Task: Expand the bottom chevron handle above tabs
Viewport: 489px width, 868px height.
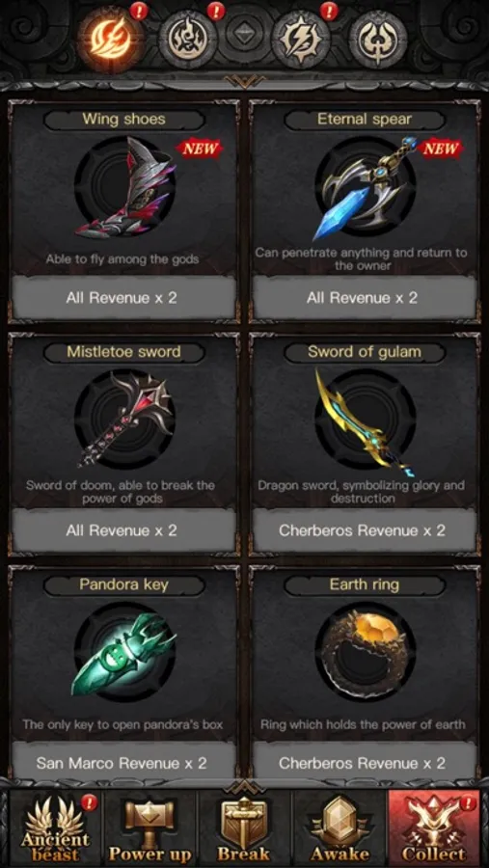Action: (x=244, y=785)
